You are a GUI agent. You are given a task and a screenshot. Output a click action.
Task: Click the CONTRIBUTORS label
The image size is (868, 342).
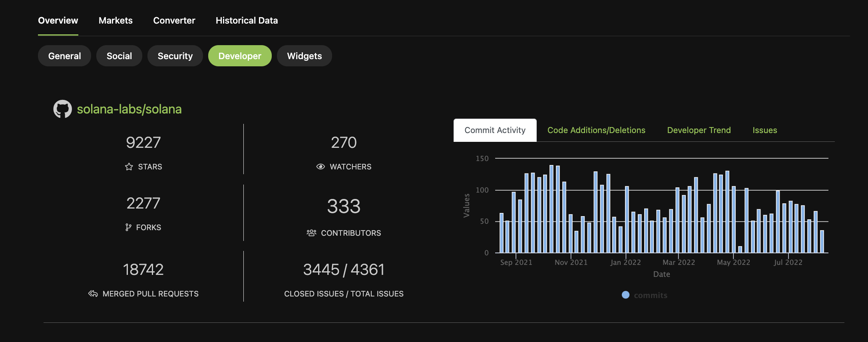click(351, 233)
